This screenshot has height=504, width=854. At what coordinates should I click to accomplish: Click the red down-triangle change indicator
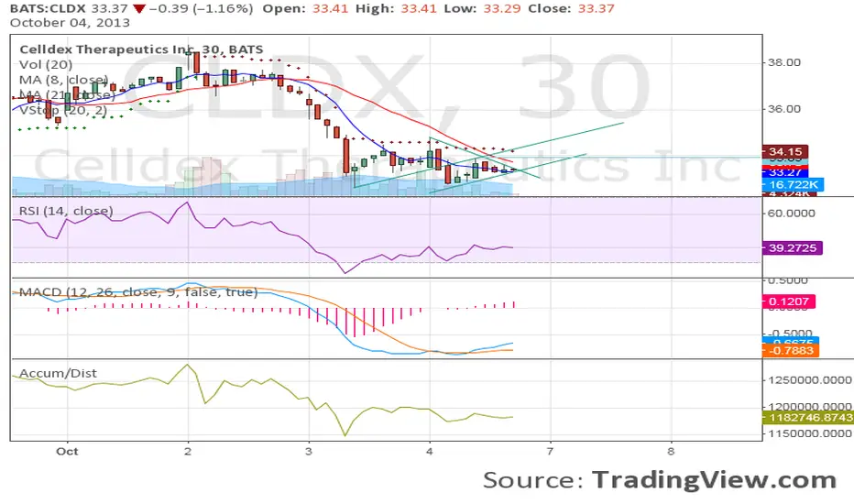pyautogui.click(x=139, y=9)
